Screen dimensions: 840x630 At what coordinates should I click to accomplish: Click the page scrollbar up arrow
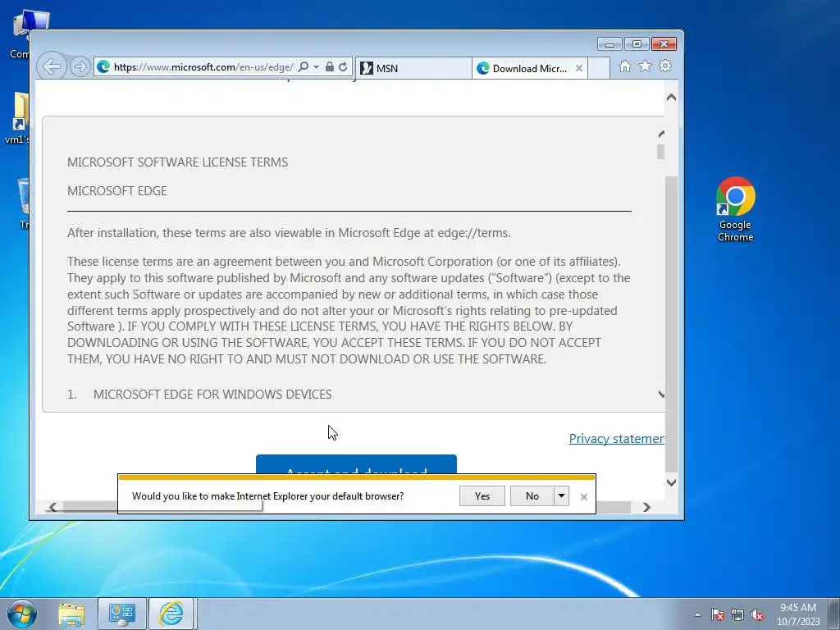671,98
